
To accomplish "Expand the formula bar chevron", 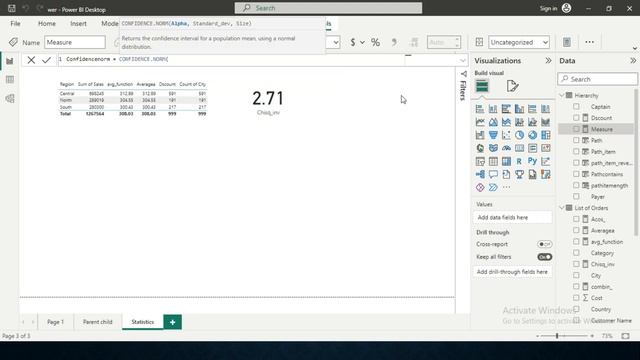I will 462,60.
